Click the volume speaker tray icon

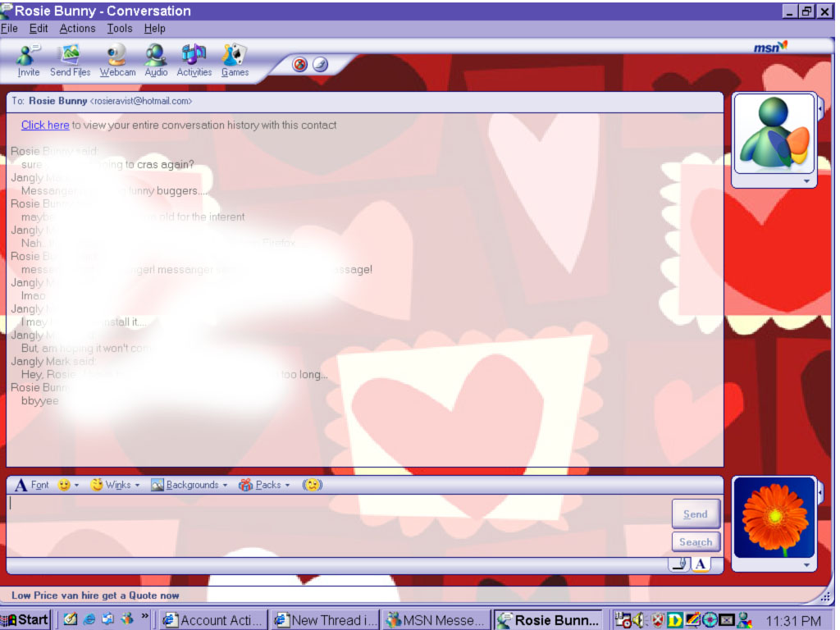point(639,620)
